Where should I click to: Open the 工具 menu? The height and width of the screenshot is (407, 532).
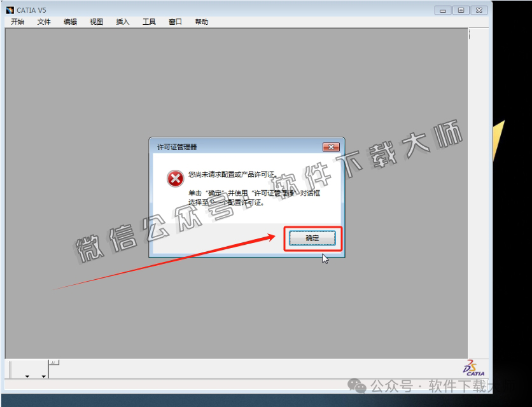pos(148,21)
